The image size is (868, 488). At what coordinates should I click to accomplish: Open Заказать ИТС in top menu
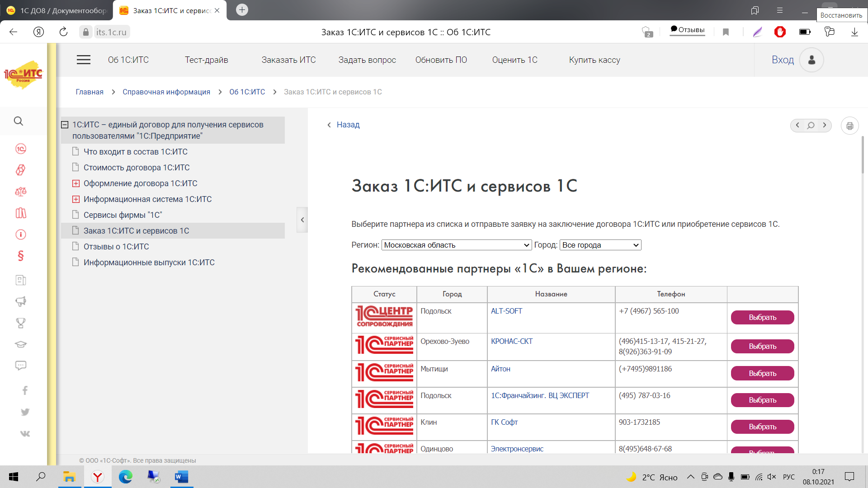point(288,60)
